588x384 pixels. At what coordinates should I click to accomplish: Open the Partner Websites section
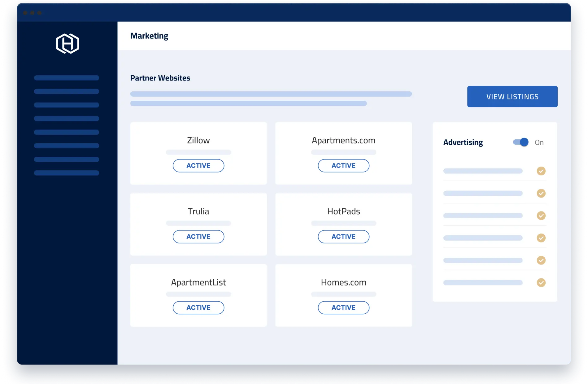[160, 78]
